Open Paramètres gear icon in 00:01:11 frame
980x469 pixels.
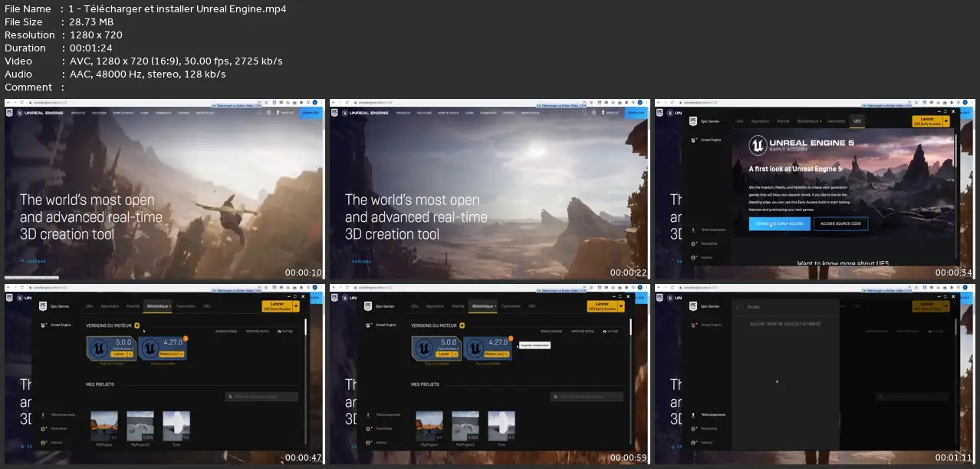pos(693,428)
